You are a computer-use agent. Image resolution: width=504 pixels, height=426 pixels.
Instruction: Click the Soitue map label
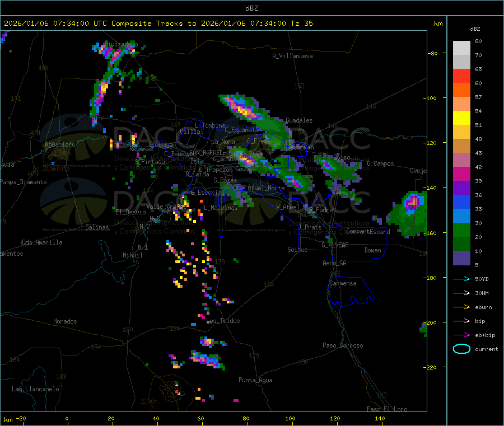pyautogui.click(x=297, y=250)
